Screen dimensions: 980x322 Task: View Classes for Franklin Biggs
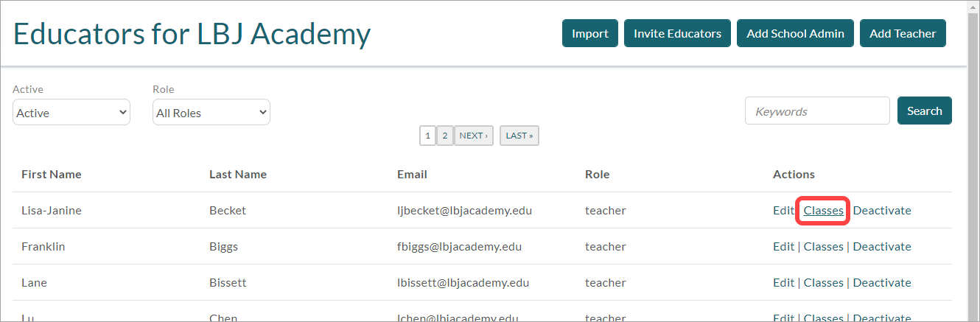coord(823,247)
